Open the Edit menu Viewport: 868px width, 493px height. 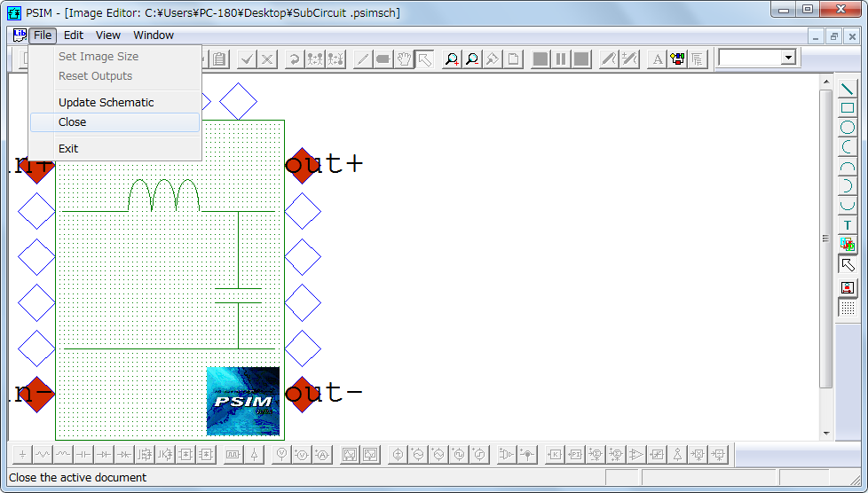[74, 35]
